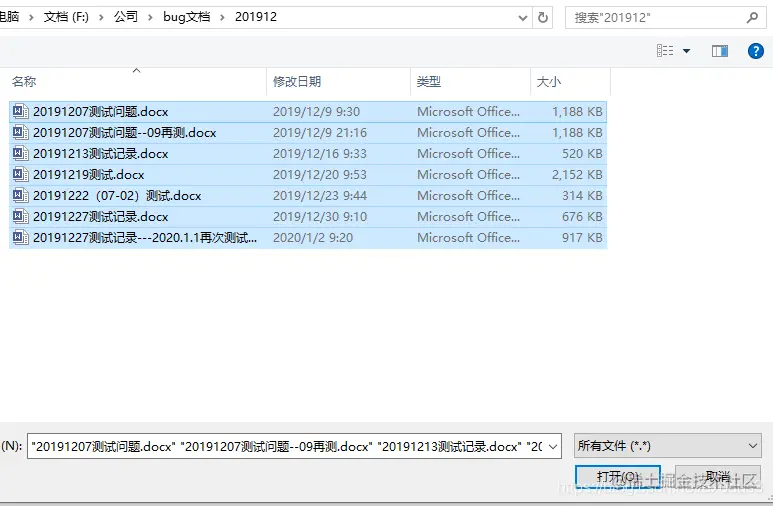Select file name 20191207测试问题.docx

pyautogui.click(x=101, y=112)
